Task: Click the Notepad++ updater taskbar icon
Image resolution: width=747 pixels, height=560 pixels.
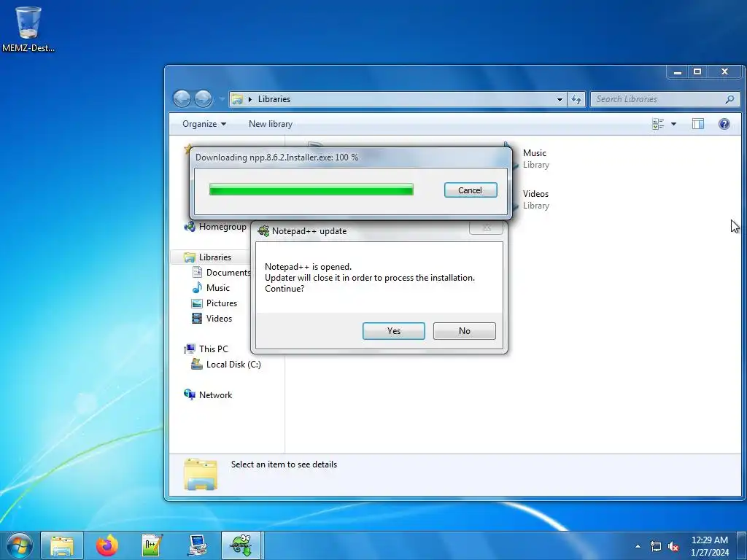Action: (241, 545)
